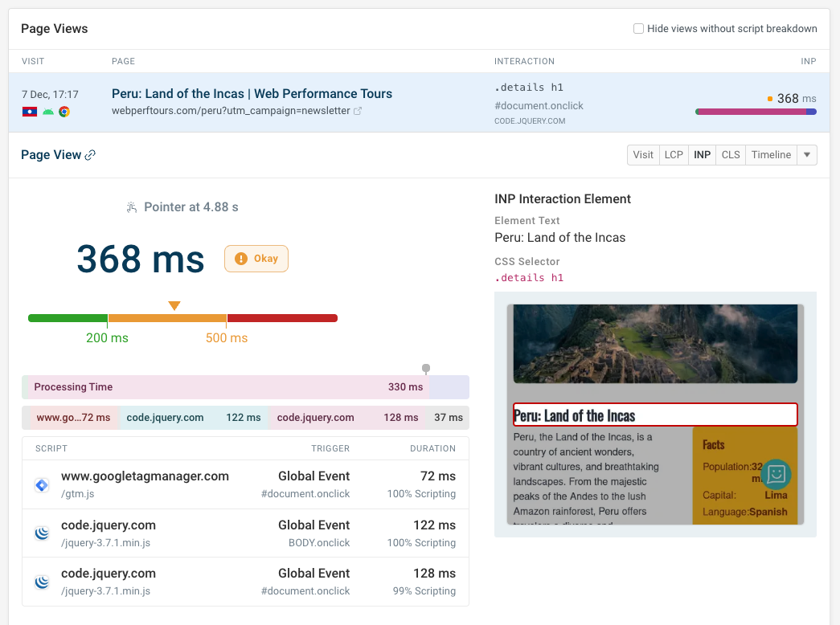
Task: Select the 122 ms code.jquery.com BODY.onclick row
Action: click(245, 533)
